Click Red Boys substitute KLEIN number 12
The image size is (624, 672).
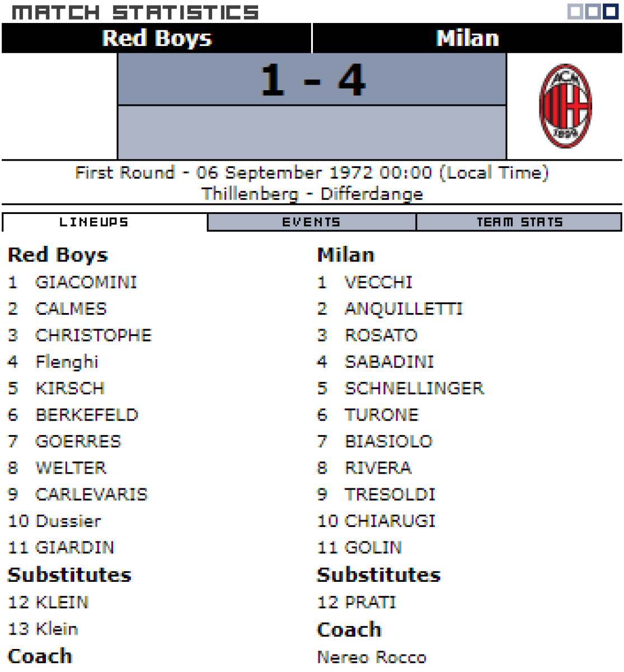[62, 602]
